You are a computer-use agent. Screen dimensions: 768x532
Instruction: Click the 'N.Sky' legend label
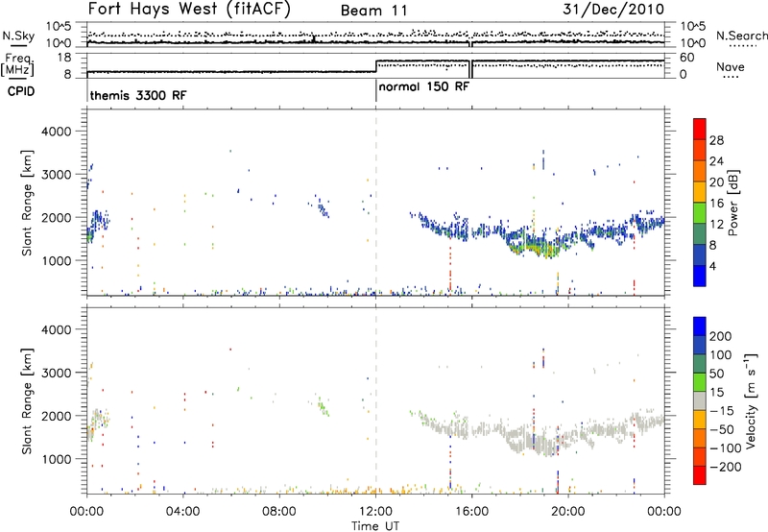[x=18, y=36]
